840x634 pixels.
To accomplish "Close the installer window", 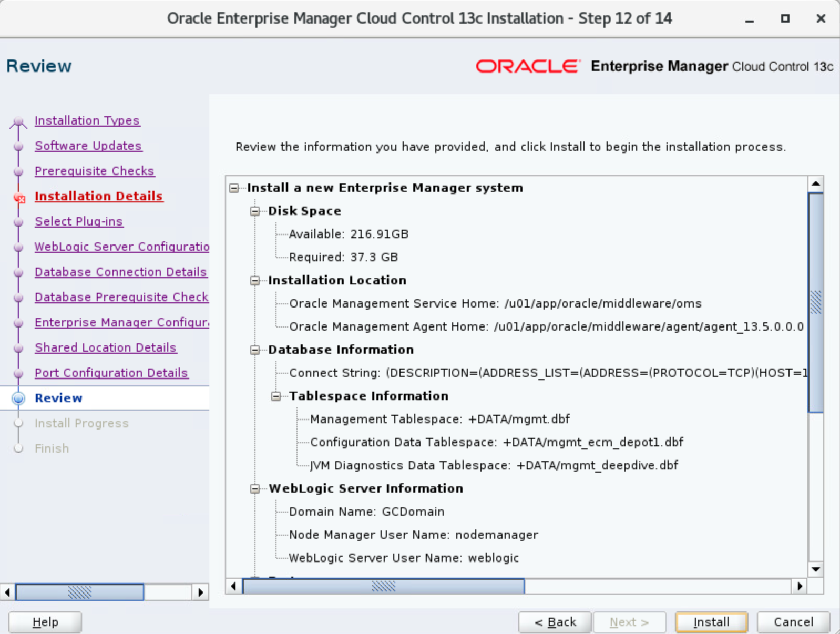I will click(821, 19).
